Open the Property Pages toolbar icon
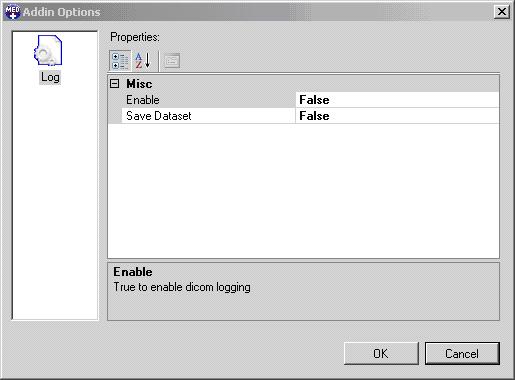The height and width of the screenshot is (380, 515). click(172, 61)
